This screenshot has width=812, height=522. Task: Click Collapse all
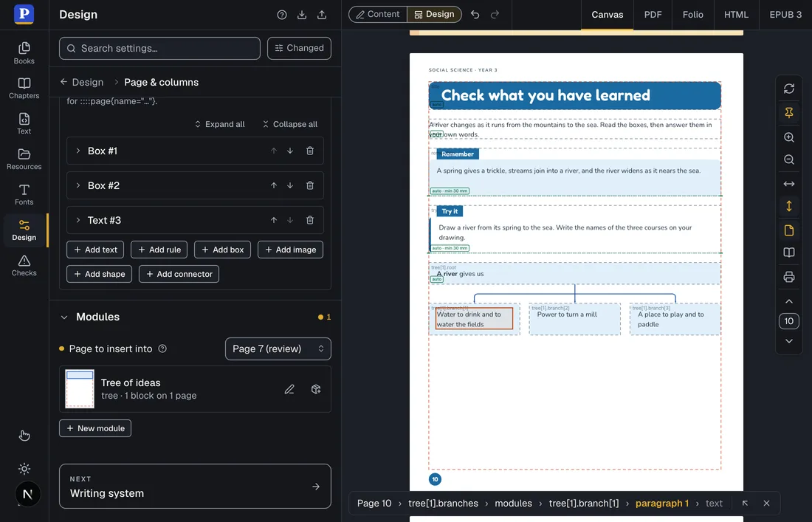click(x=289, y=124)
